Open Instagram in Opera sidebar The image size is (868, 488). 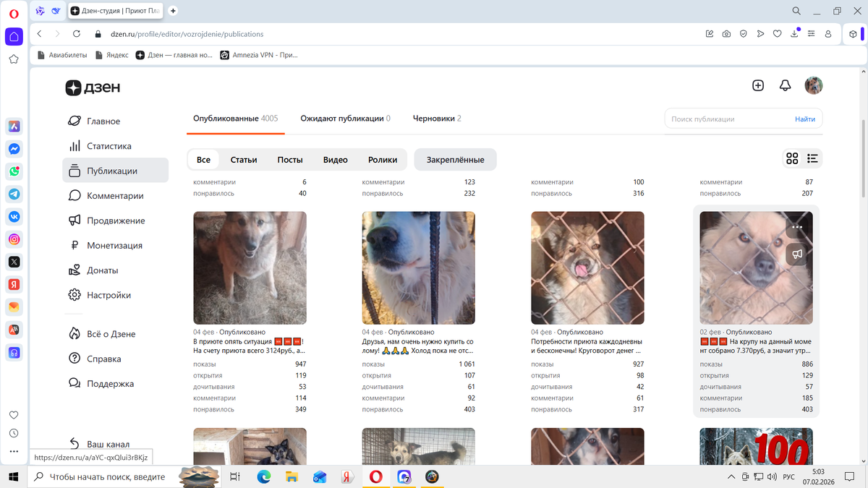(x=14, y=239)
